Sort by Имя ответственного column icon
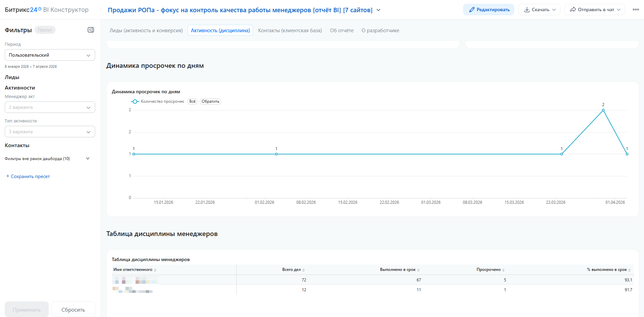 point(155,270)
